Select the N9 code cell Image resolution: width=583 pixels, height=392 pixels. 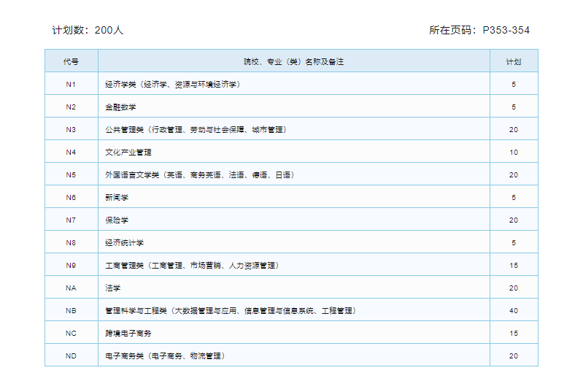pyautogui.click(x=71, y=266)
